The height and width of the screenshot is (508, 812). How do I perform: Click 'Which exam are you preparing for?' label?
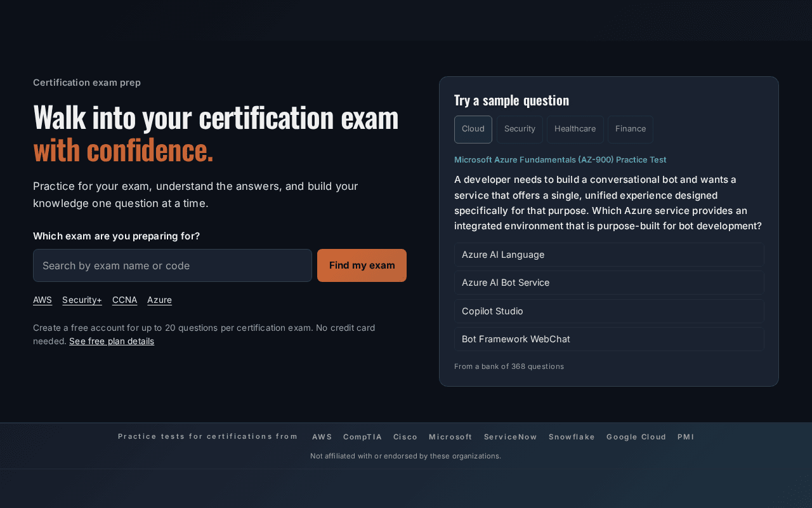tap(116, 236)
